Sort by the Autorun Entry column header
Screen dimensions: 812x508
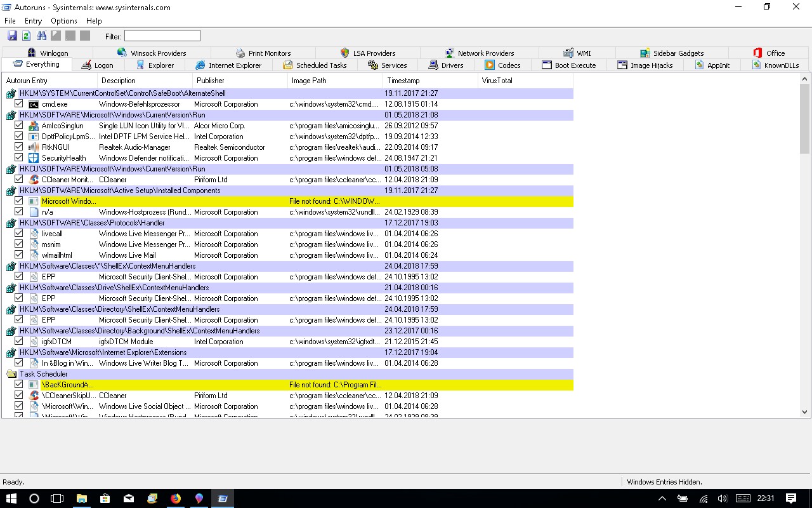pyautogui.click(x=50, y=81)
